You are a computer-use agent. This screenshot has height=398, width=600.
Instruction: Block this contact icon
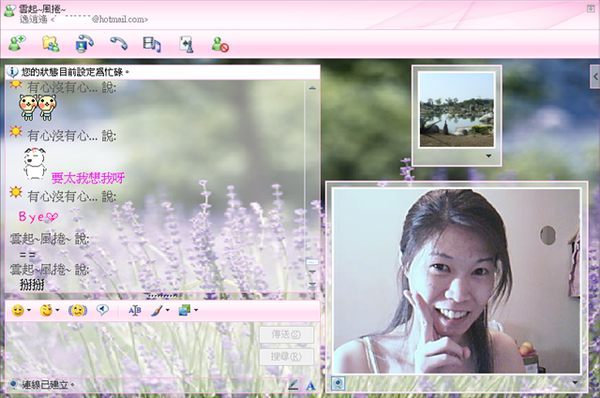click(x=220, y=44)
